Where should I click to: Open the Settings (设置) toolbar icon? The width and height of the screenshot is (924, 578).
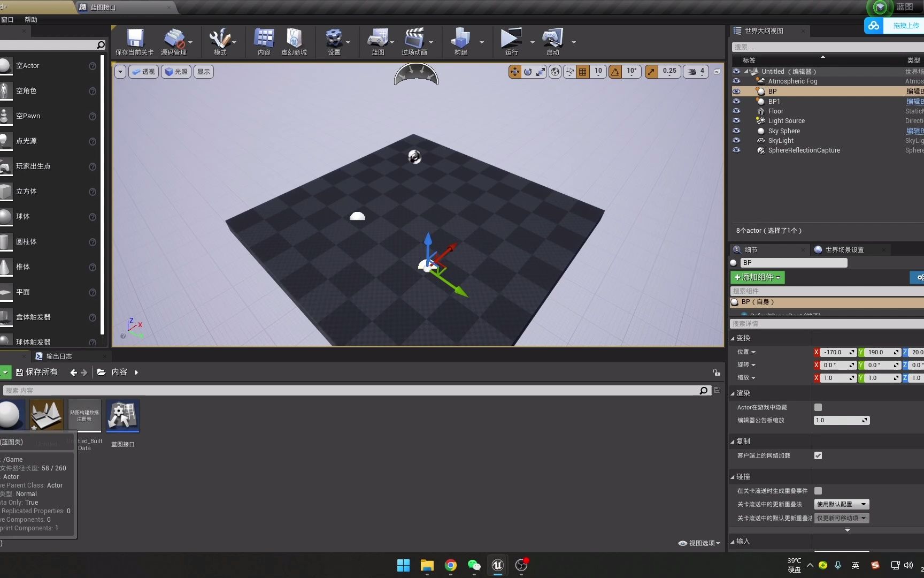[334, 42]
